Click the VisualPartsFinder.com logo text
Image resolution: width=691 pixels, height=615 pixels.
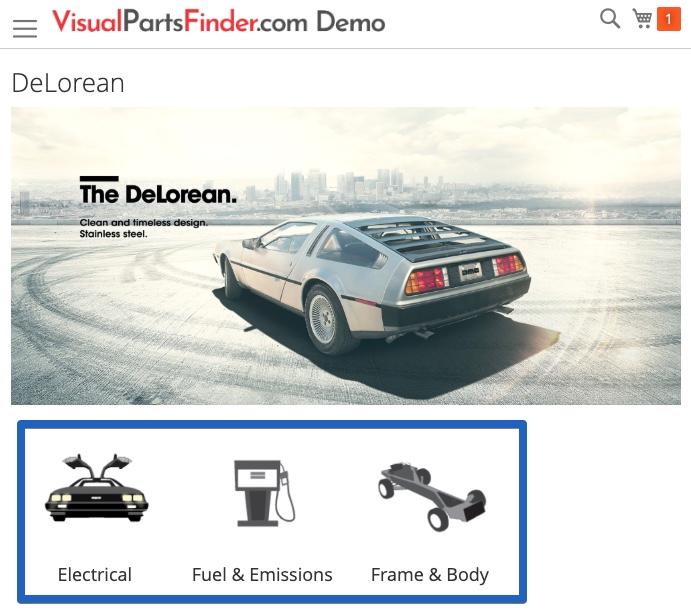tap(180, 22)
